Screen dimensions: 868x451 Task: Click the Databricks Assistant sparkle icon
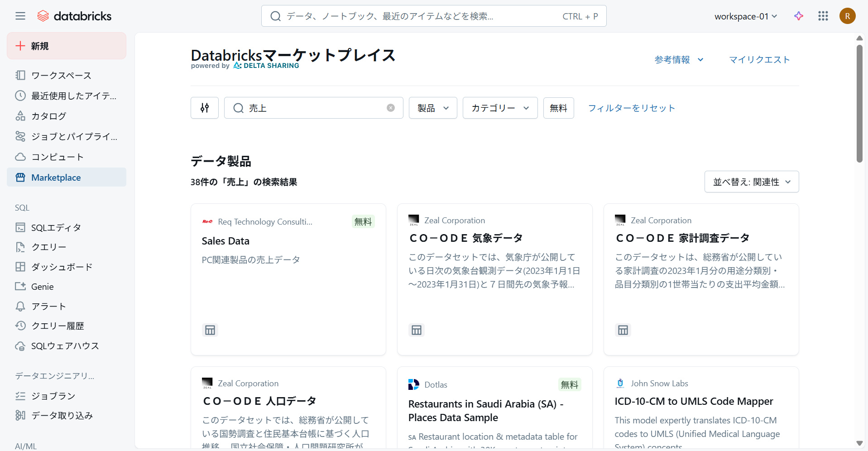tap(799, 16)
